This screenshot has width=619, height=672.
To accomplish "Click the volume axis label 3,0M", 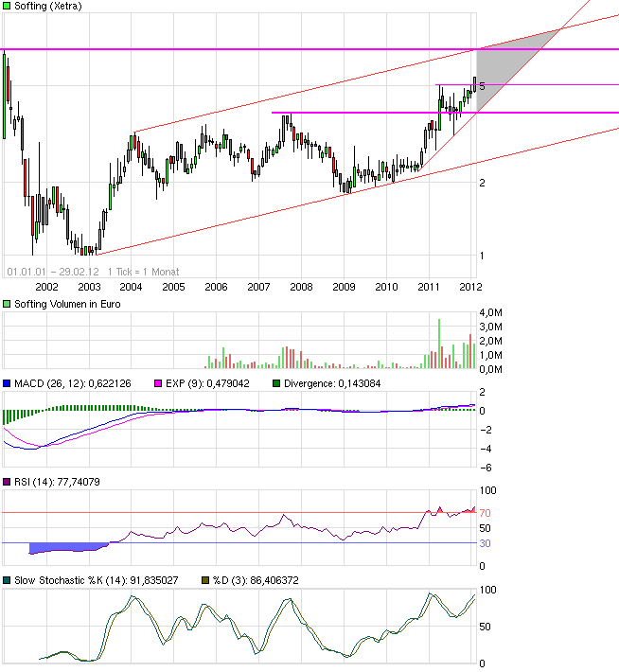I will (x=491, y=327).
